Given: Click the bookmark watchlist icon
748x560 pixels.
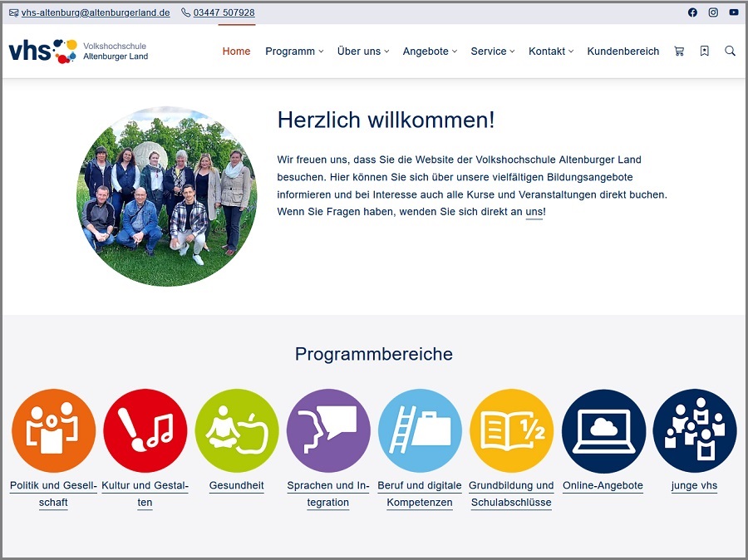Looking at the screenshot, I should click(705, 52).
